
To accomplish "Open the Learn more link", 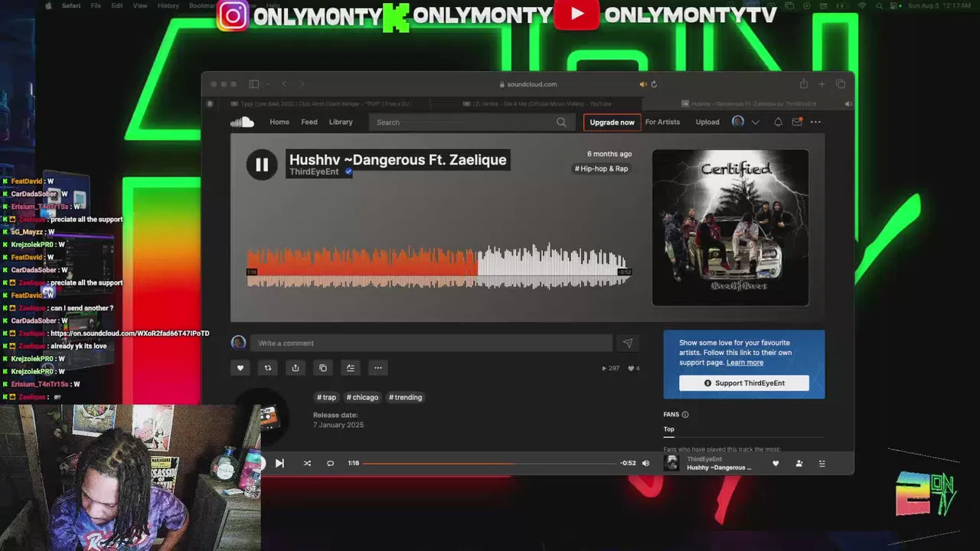I will (745, 363).
